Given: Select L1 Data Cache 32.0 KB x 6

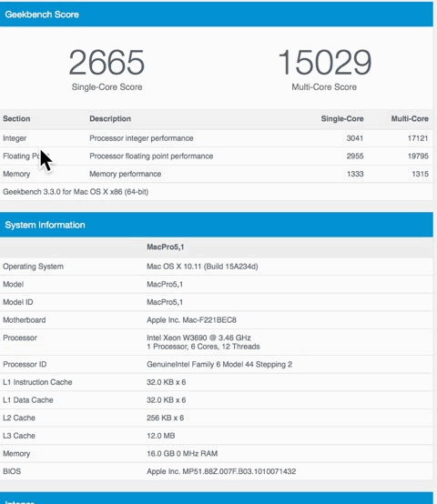Looking at the screenshot, I should click(x=167, y=400).
